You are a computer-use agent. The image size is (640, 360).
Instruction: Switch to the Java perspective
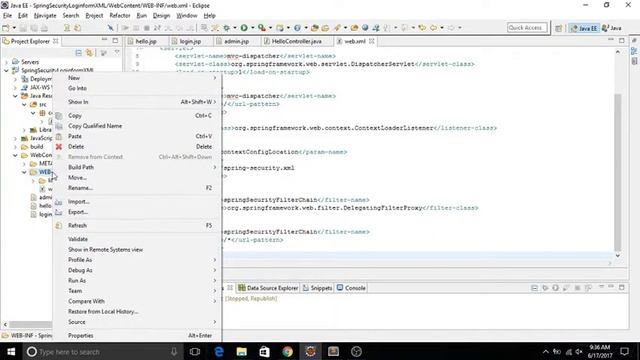click(x=612, y=28)
